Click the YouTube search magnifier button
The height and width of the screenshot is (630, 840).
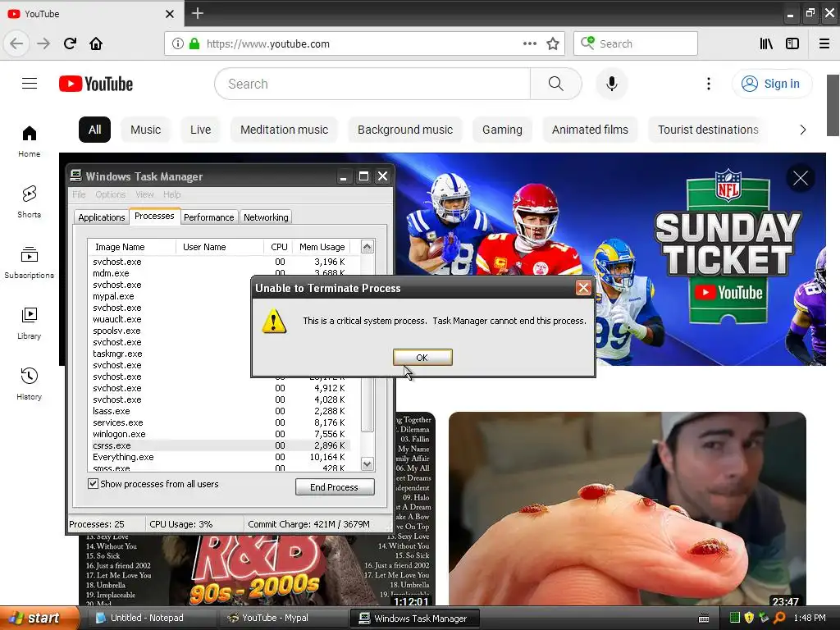[x=555, y=84]
